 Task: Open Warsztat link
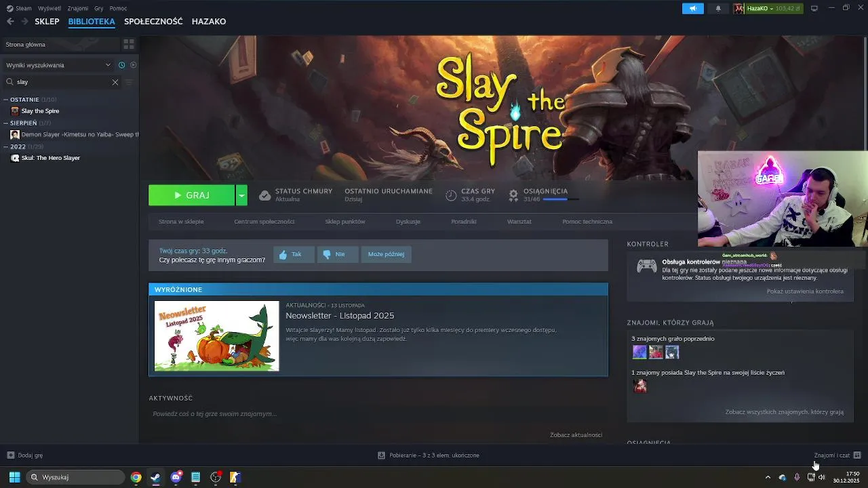pyautogui.click(x=519, y=222)
